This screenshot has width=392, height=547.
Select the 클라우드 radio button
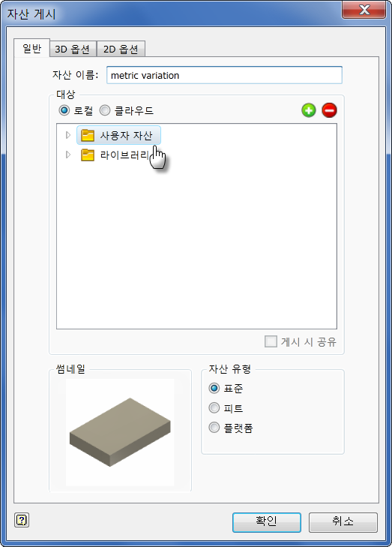(105, 110)
